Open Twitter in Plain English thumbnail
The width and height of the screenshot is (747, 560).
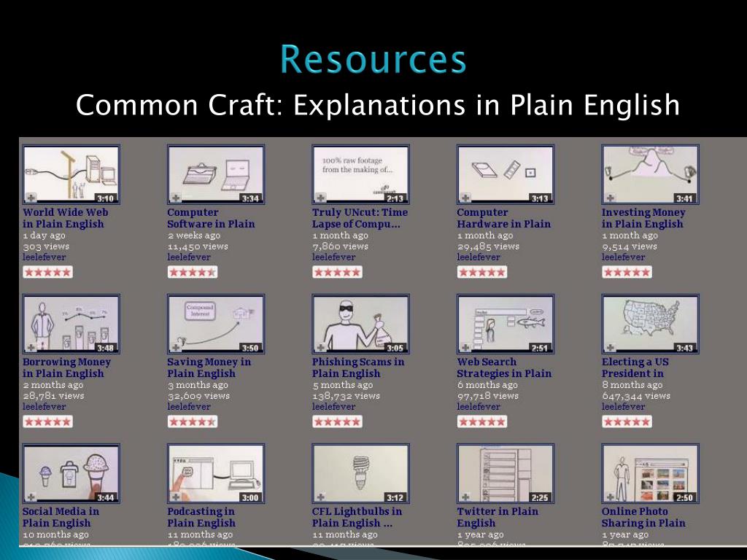(x=506, y=473)
